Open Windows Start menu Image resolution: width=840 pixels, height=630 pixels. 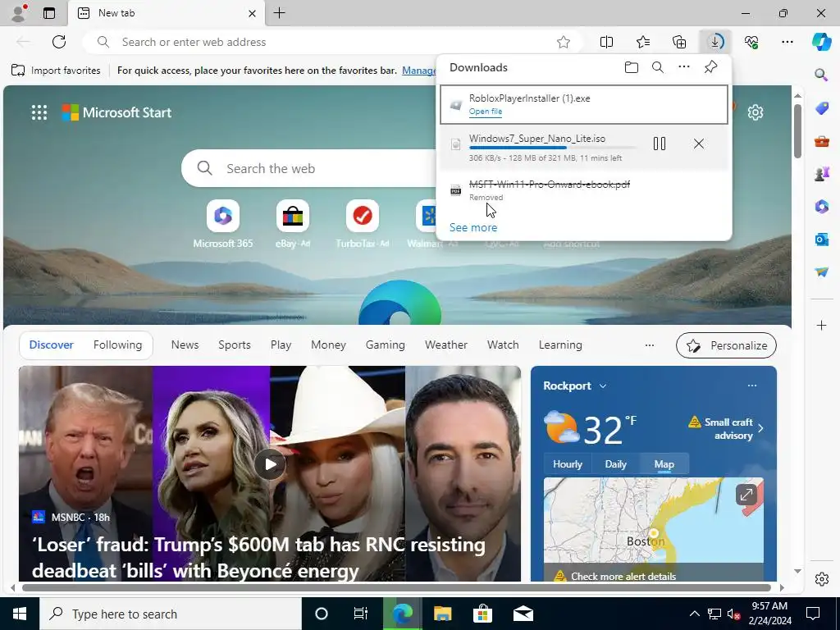coord(20,614)
